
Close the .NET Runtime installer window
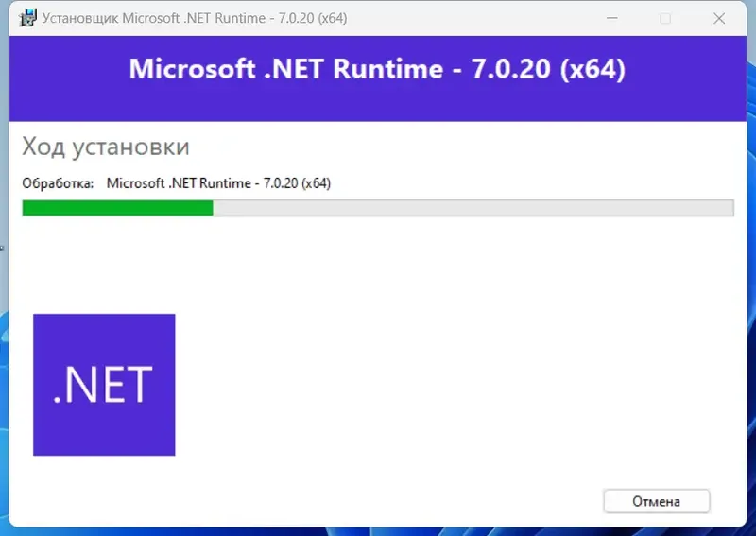pos(719,18)
